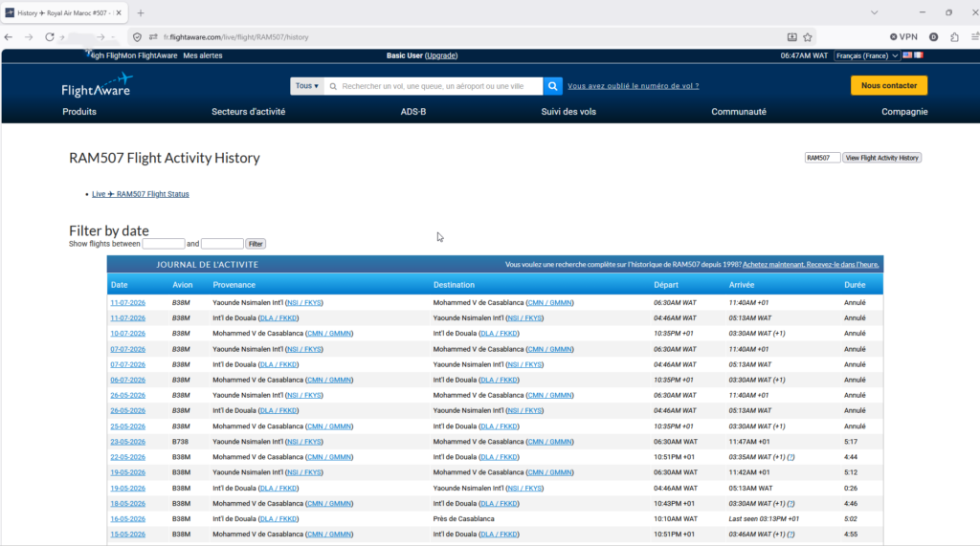Click forgotten flight number link
Image resolution: width=980 pixels, height=546 pixels.
tap(634, 86)
